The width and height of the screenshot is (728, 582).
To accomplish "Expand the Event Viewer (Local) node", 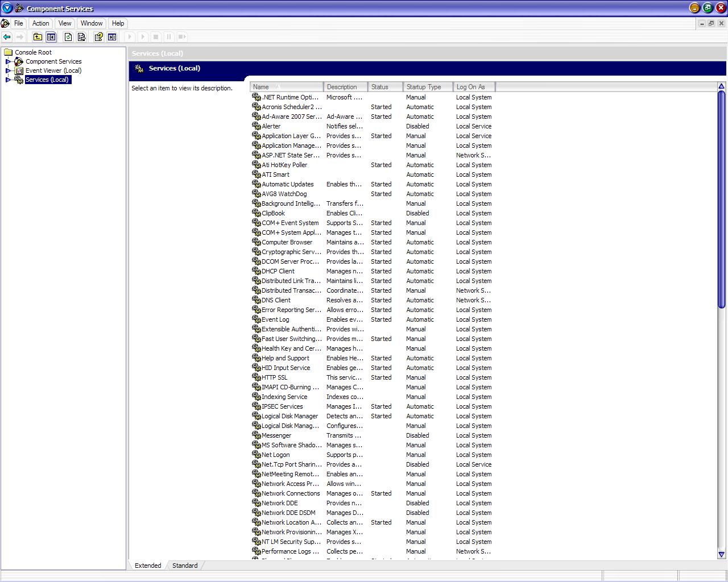I will tap(9, 70).
